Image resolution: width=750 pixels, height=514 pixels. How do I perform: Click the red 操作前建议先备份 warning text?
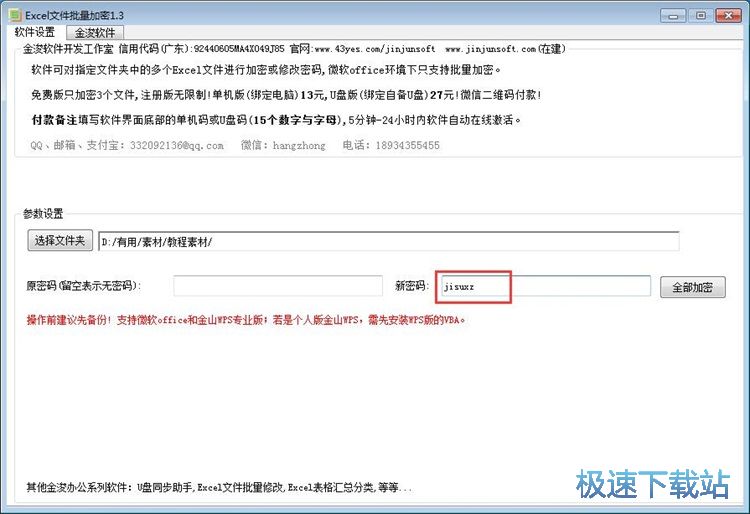pyautogui.click(x=246, y=320)
